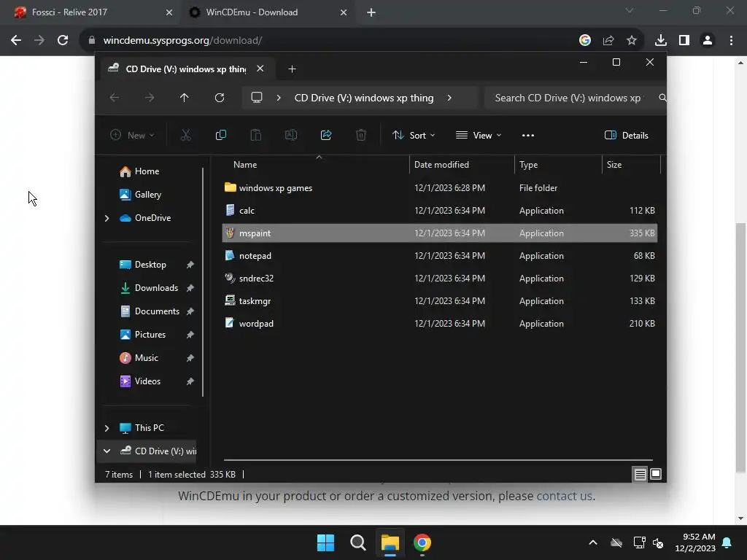Image resolution: width=747 pixels, height=560 pixels.
Task: Show hidden system tray icons chevron
Action: [593, 542]
